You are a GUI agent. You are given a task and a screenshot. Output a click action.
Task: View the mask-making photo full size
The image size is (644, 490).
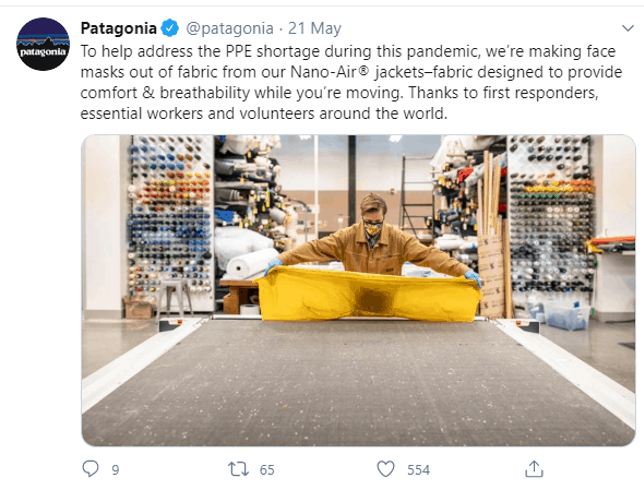pyautogui.click(x=358, y=290)
